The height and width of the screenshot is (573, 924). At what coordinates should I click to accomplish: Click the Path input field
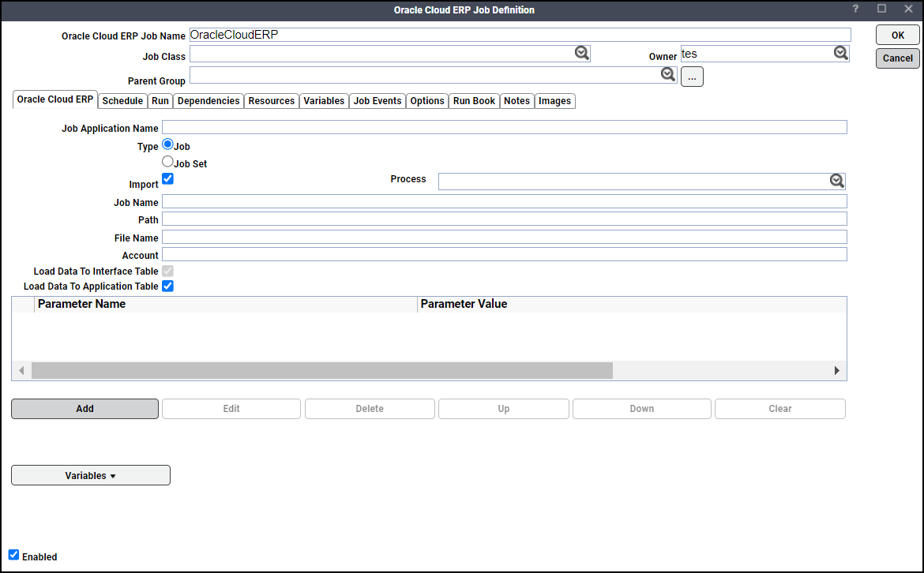505,219
